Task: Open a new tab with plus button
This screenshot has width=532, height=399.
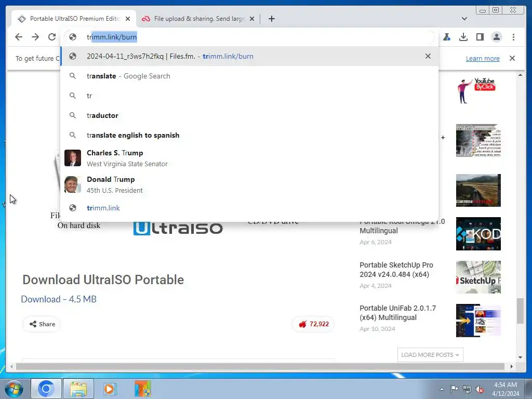Action: pos(271,19)
